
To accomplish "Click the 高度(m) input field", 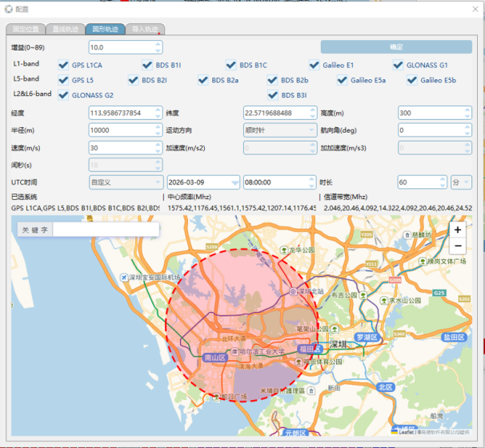I will [435, 113].
